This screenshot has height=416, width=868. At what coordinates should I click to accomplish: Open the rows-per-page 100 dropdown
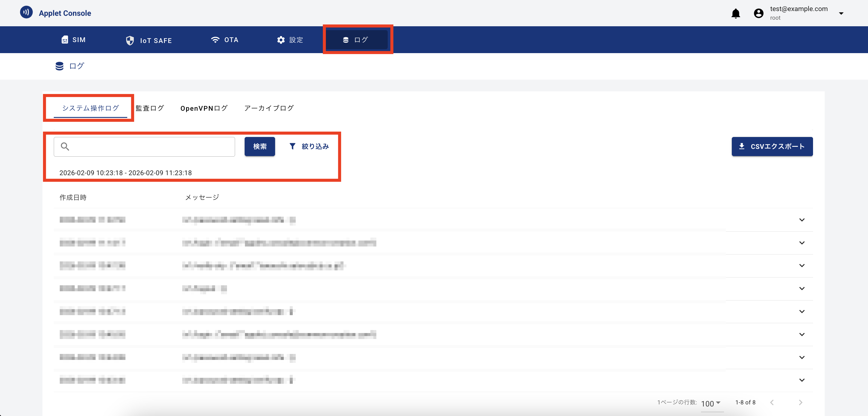point(711,403)
